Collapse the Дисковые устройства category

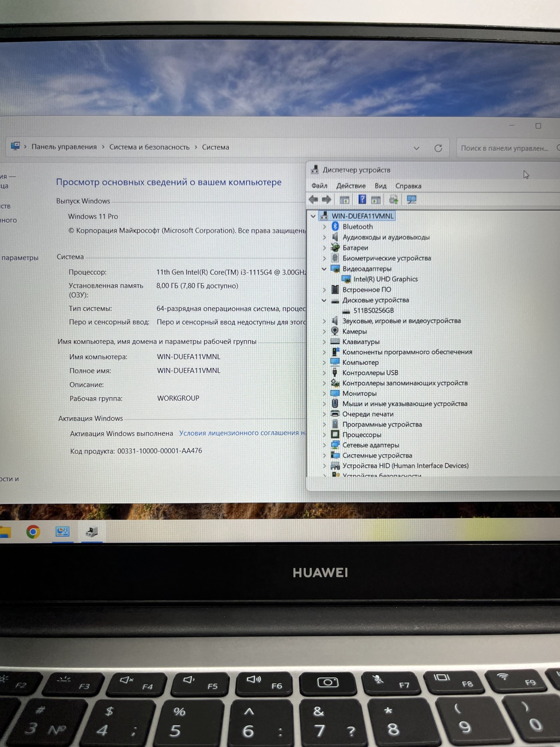(324, 300)
